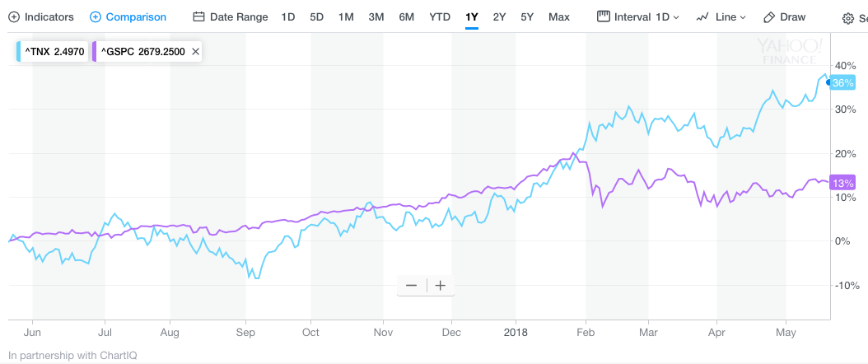868x364 pixels.
Task: Click the settings gear icon
Action: pyautogui.click(x=848, y=17)
